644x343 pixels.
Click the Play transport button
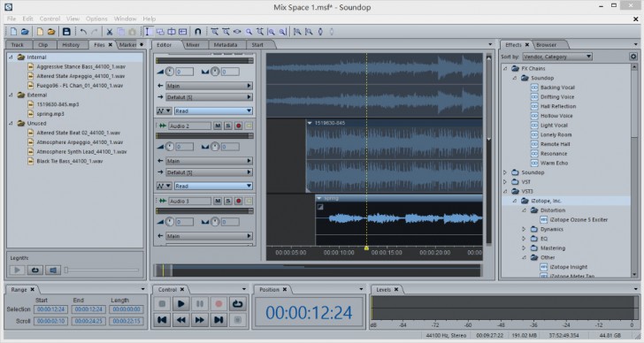pyautogui.click(x=180, y=304)
